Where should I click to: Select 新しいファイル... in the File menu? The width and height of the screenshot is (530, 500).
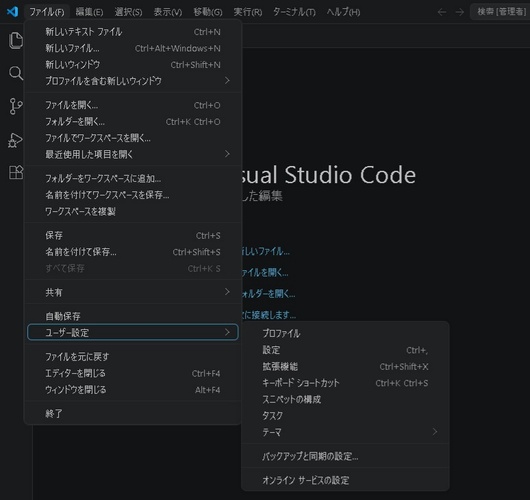pos(133,48)
